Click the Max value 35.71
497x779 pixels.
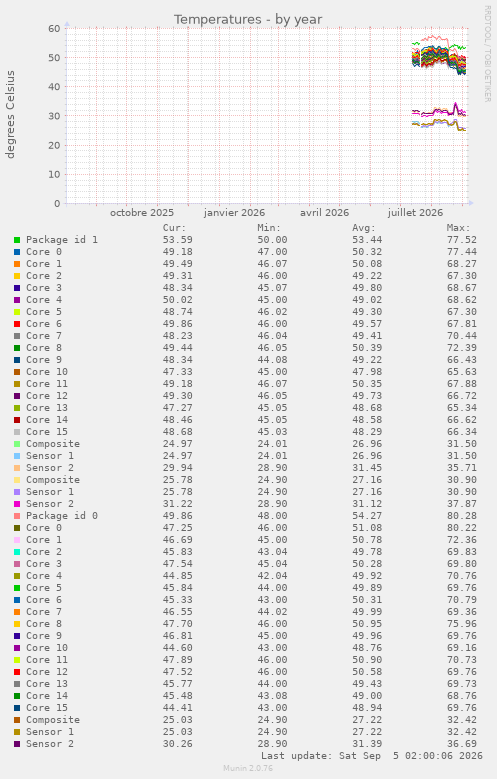click(462, 468)
